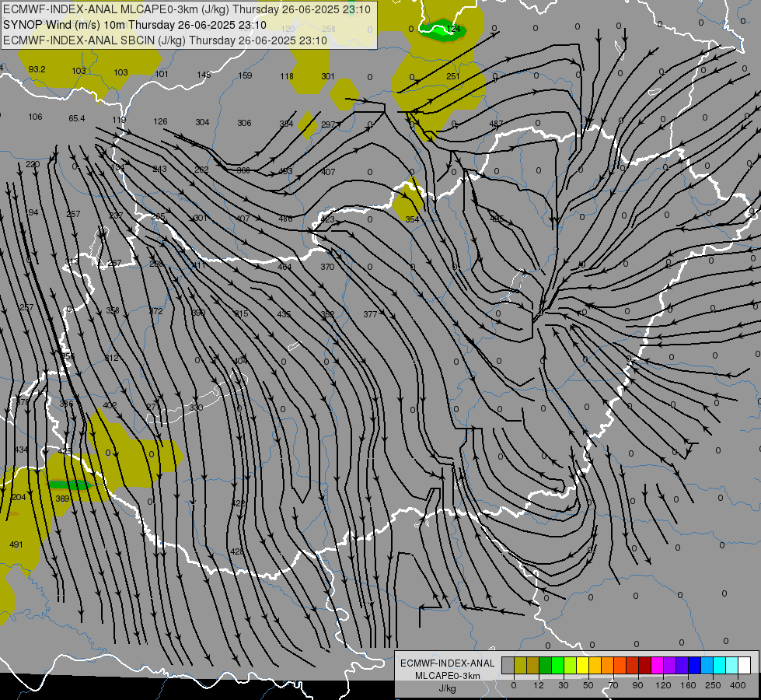The image size is (761, 700).
Task: Click the map value '204'
Action: point(19,497)
